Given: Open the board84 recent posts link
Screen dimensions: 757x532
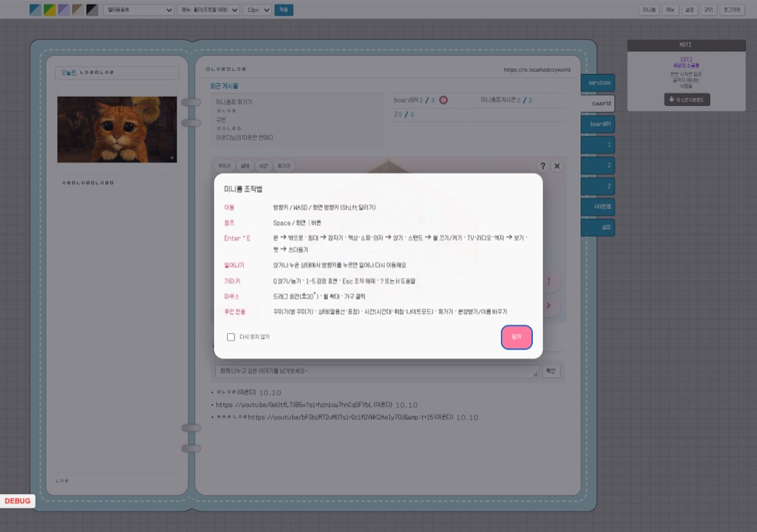Looking at the screenshot, I should (406, 101).
